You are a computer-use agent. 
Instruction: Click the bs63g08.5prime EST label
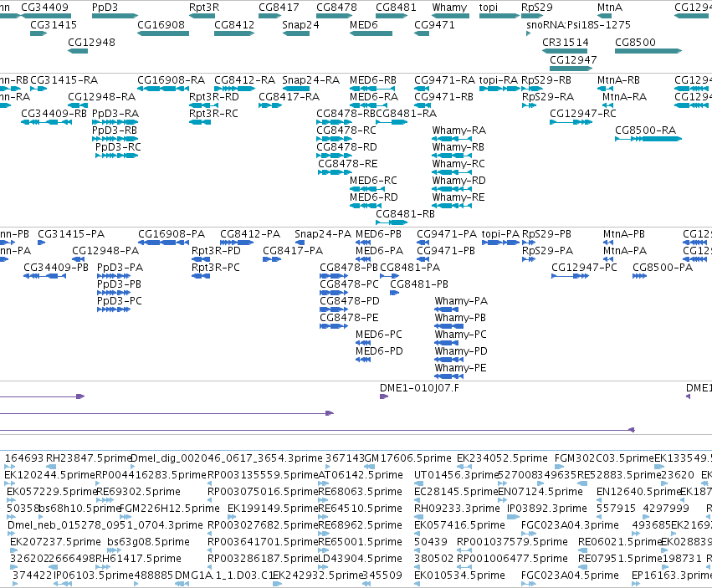click(x=148, y=542)
